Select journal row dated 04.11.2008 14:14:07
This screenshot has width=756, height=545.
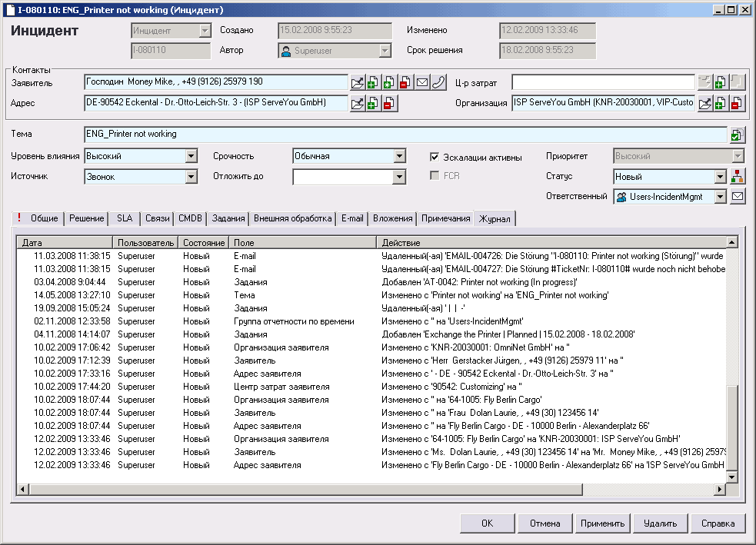[x=371, y=334]
